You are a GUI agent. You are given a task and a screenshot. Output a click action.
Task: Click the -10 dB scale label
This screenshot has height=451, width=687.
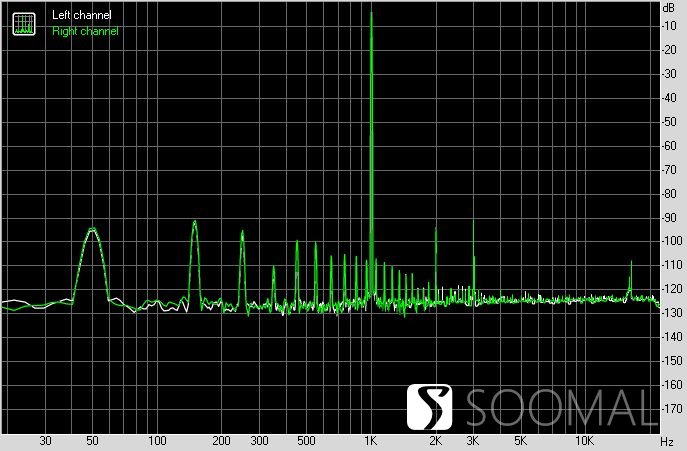(670, 25)
